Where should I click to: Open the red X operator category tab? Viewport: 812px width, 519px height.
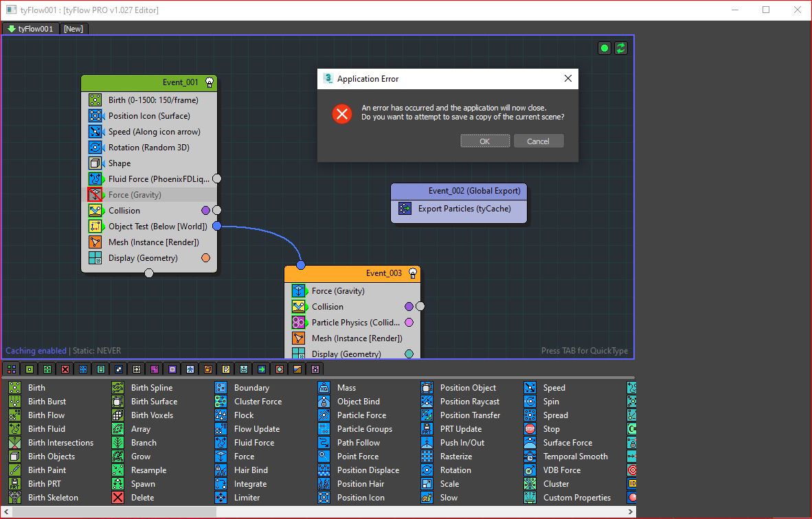click(x=65, y=369)
